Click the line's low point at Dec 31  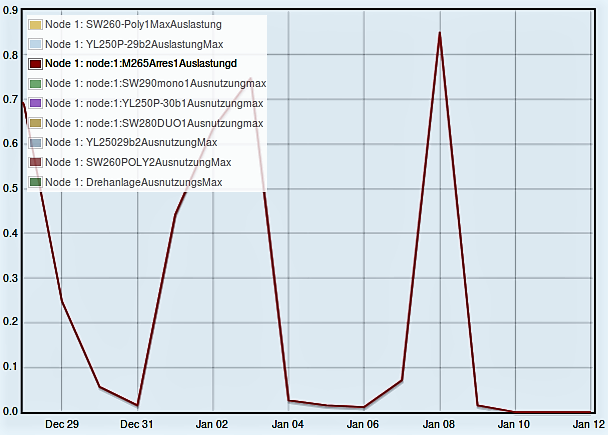tap(137, 405)
